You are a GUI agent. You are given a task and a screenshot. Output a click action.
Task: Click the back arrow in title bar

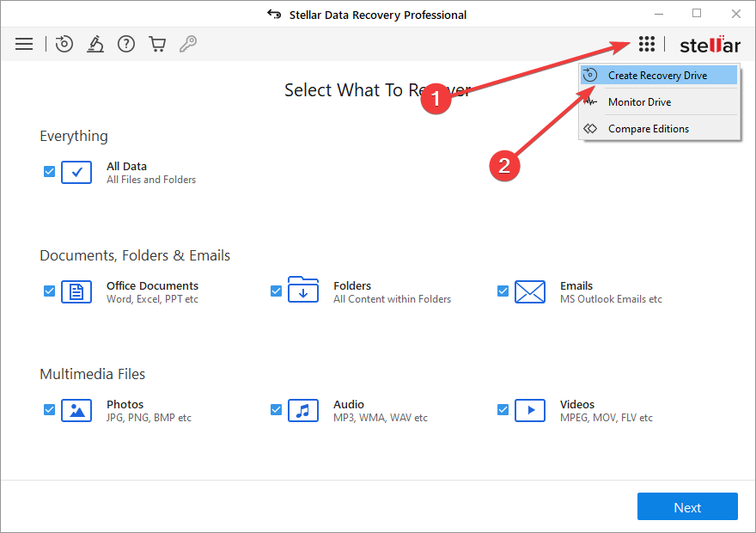pyautogui.click(x=274, y=14)
